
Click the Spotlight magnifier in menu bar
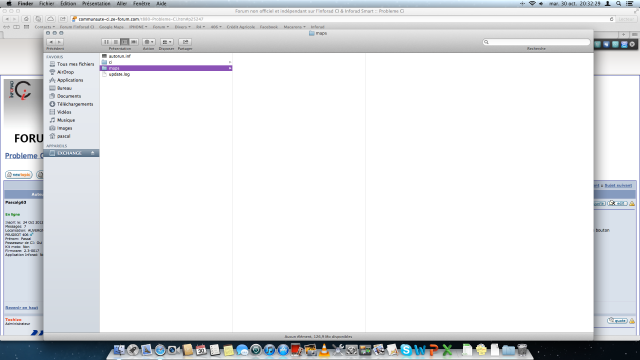click(619, 3)
